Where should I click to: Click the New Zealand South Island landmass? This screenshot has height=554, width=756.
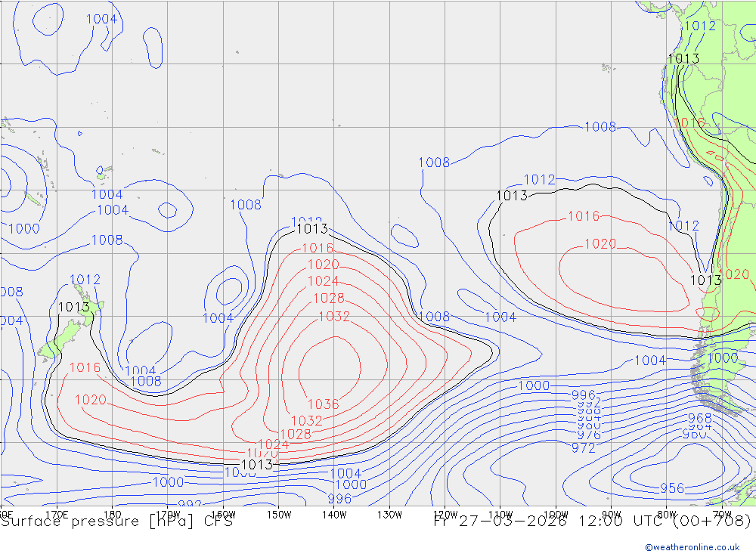(60, 342)
